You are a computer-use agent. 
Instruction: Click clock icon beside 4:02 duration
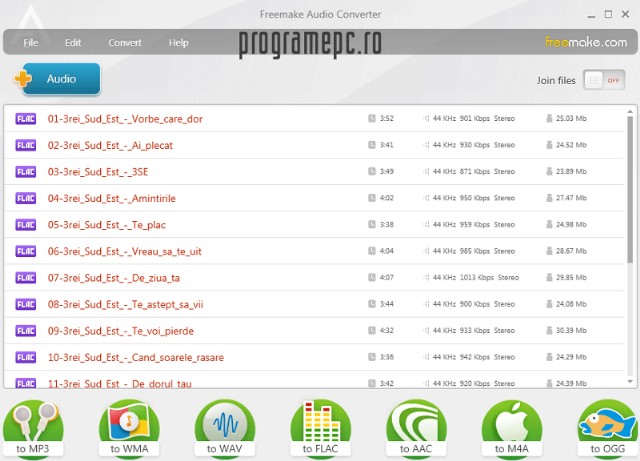[372, 198]
